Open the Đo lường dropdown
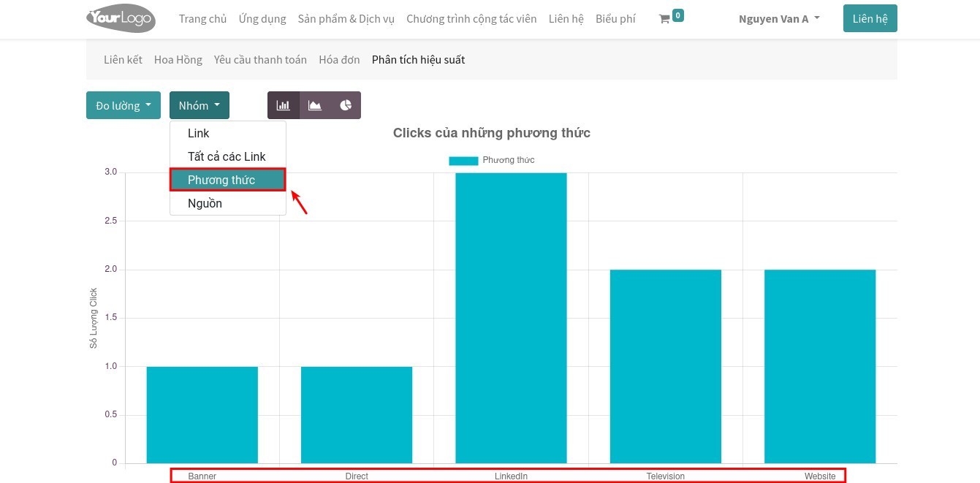The image size is (980, 483). pyautogui.click(x=124, y=105)
